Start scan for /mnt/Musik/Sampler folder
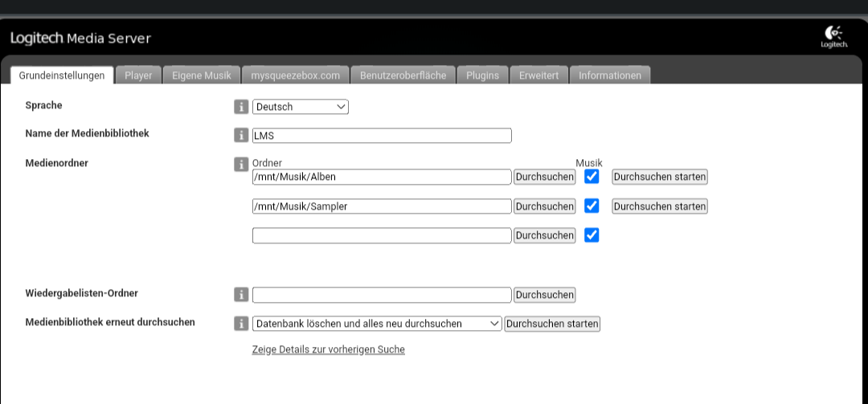 coord(660,206)
